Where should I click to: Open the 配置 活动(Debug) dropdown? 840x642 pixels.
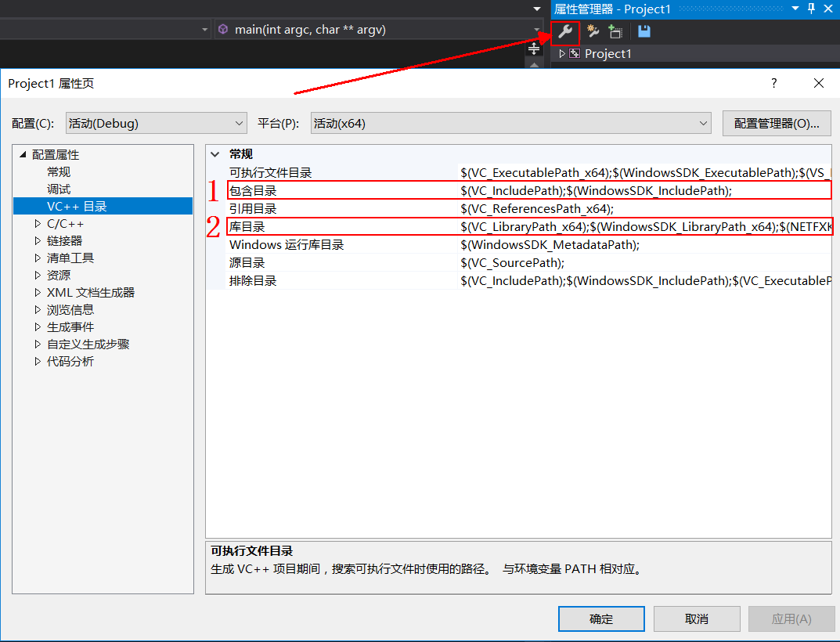coord(157,123)
